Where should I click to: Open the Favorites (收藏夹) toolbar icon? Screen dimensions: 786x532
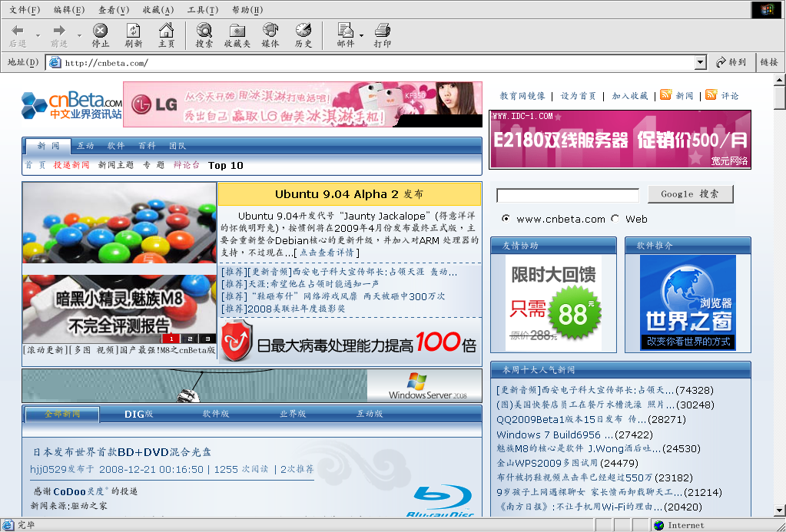click(x=237, y=30)
